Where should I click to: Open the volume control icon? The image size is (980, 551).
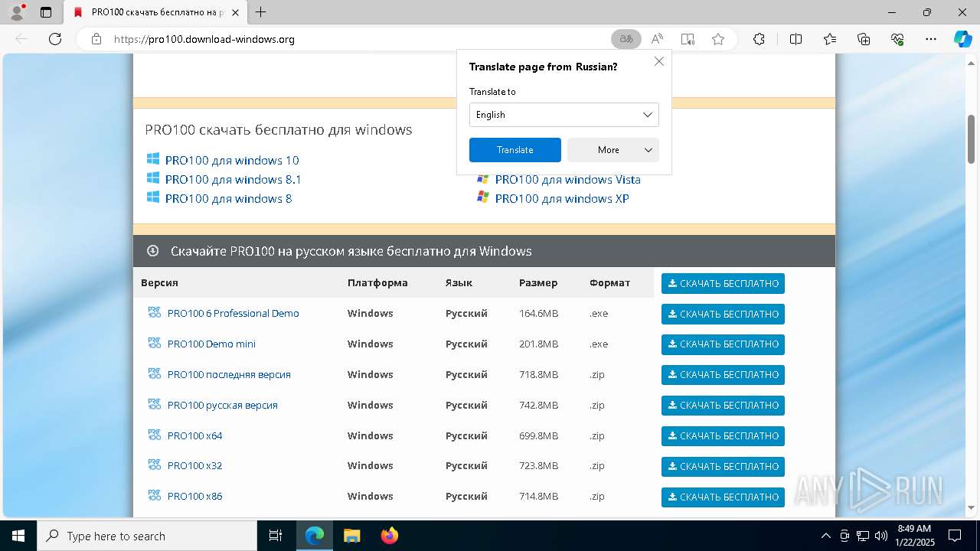coord(881,536)
